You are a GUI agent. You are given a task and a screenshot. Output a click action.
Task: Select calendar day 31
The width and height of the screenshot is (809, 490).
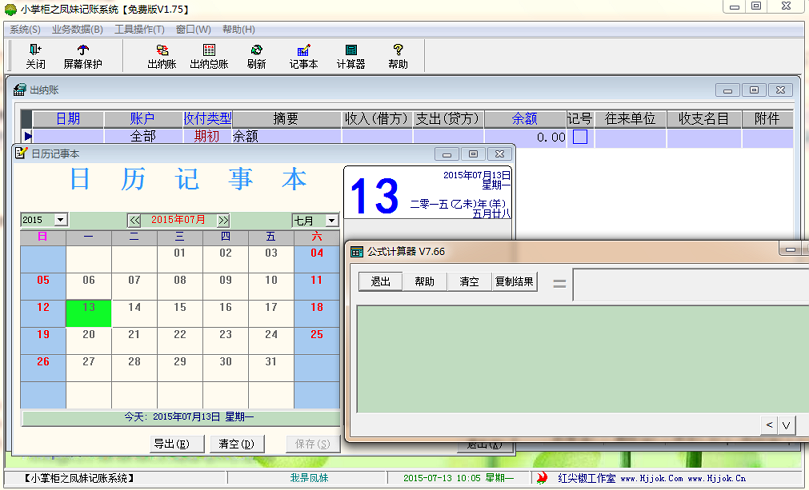(x=271, y=368)
